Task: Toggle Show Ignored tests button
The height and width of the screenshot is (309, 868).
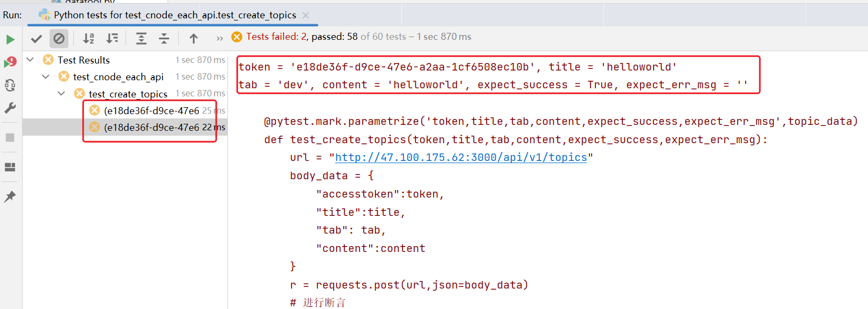Action: click(59, 39)
